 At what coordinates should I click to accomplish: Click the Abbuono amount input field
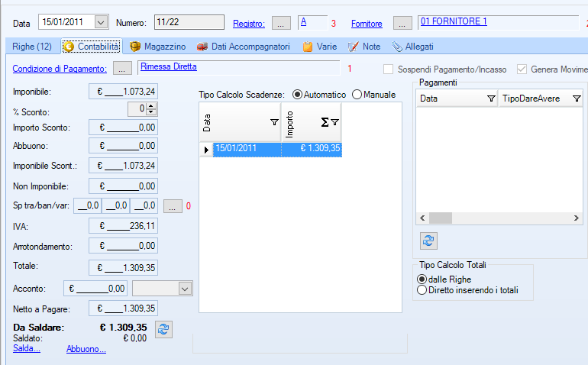pyautogui.click(x=123, y=146)
